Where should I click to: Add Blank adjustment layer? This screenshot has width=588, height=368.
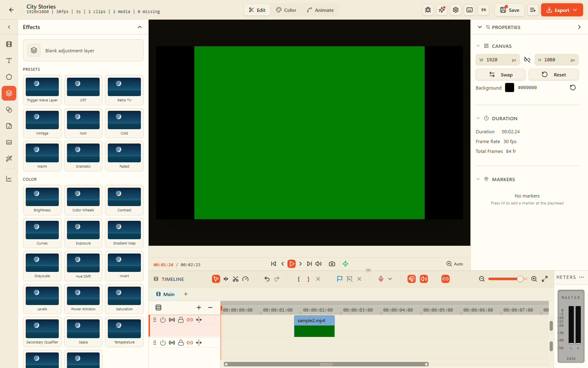[83, 50]
